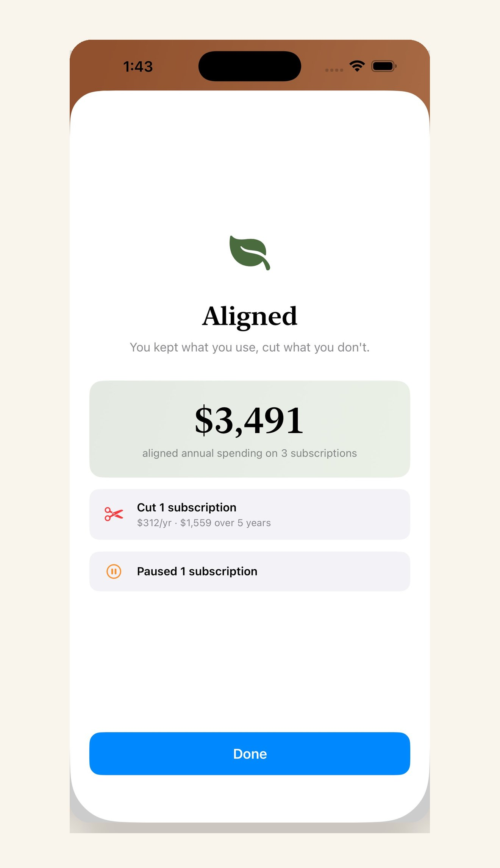Click the Wi-Fi indicator in the status bar
This screenshot has height=868, width=500.
click(356, 65)
